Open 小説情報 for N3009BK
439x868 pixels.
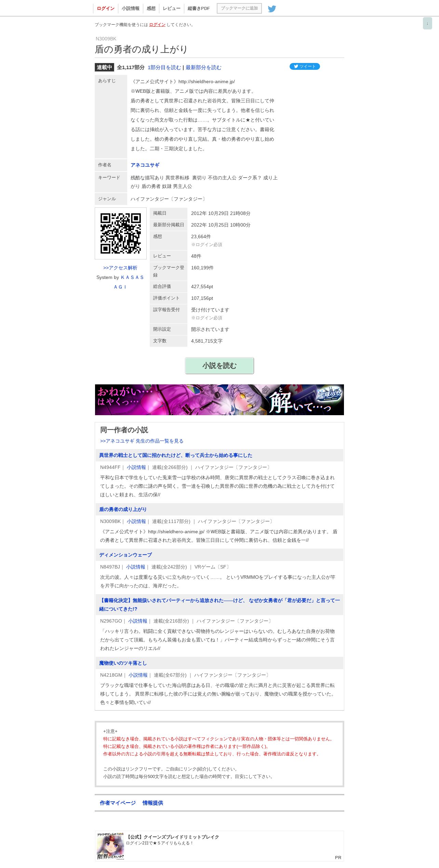click(x=136, y=521)
